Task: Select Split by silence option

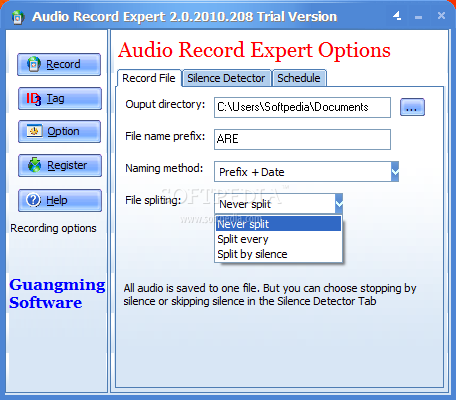Action: click(279, 254)
